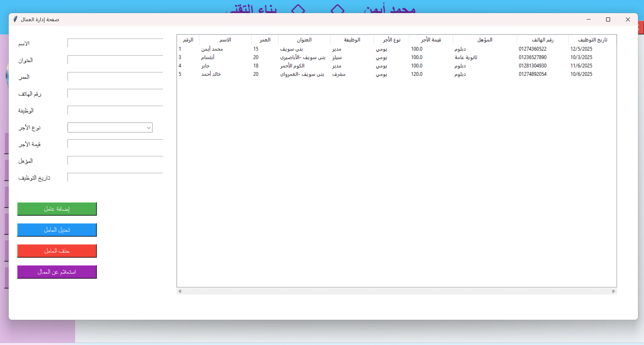This screenshot has width=644, height=345.
Task: Click the قيمة الأجر wage value field
Action: pos(115,144)
